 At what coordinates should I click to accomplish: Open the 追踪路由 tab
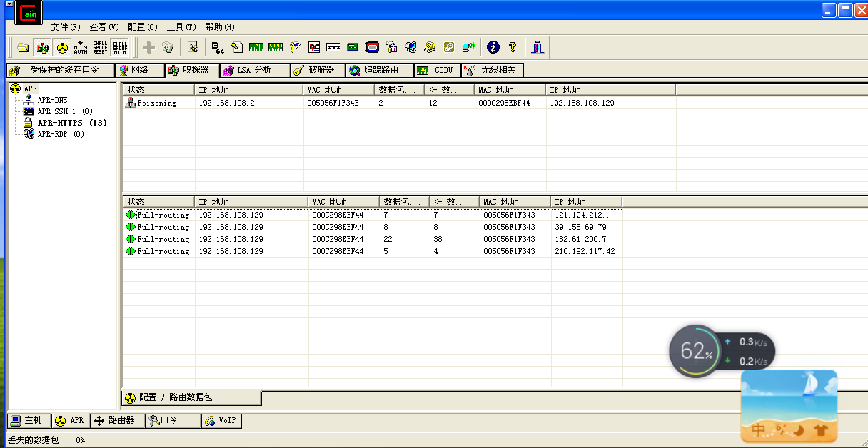379,70
